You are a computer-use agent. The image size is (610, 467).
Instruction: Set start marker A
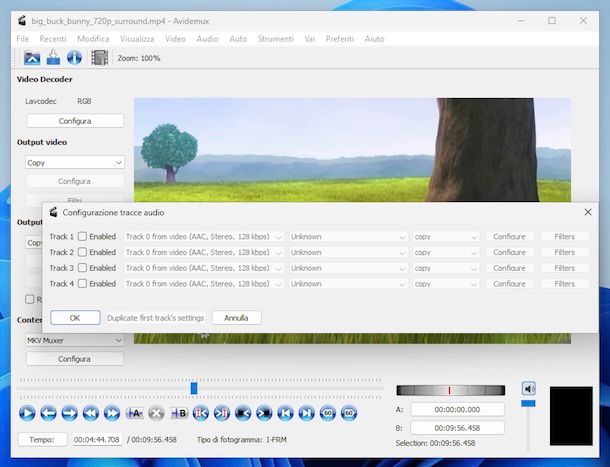point(135,413)
